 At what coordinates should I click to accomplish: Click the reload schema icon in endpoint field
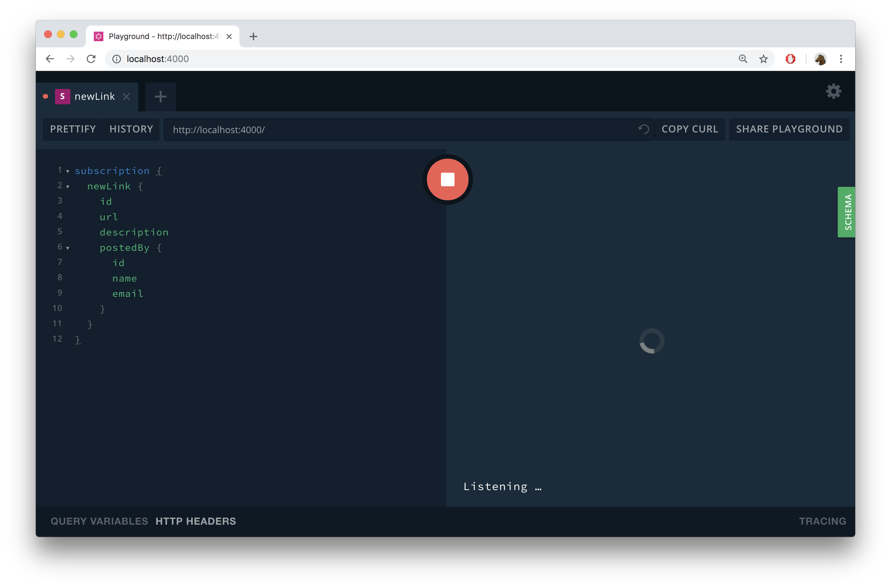(643, 129)
